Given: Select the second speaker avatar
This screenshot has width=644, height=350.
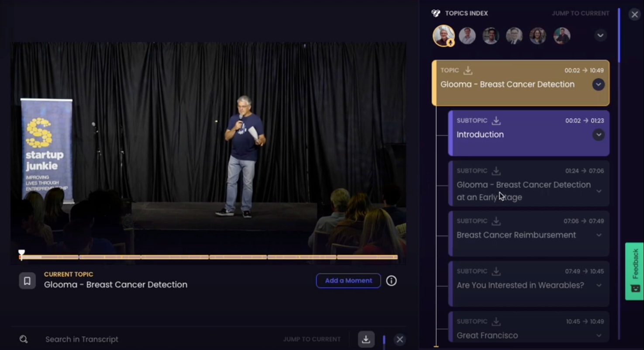Looking at the screenshot, I should (467, 36).
